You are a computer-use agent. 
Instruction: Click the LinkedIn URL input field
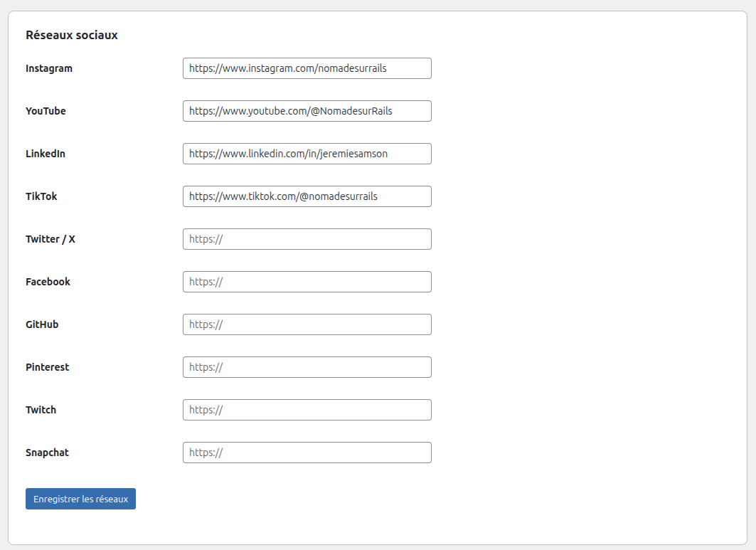coord(307,154)
